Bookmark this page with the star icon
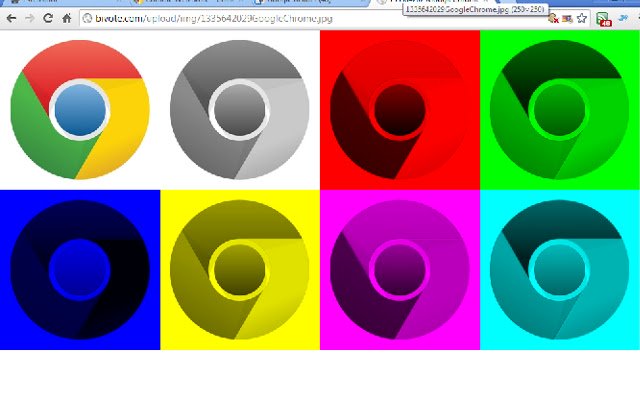This screenshot has height=400, width=640. tap(582, 18)
